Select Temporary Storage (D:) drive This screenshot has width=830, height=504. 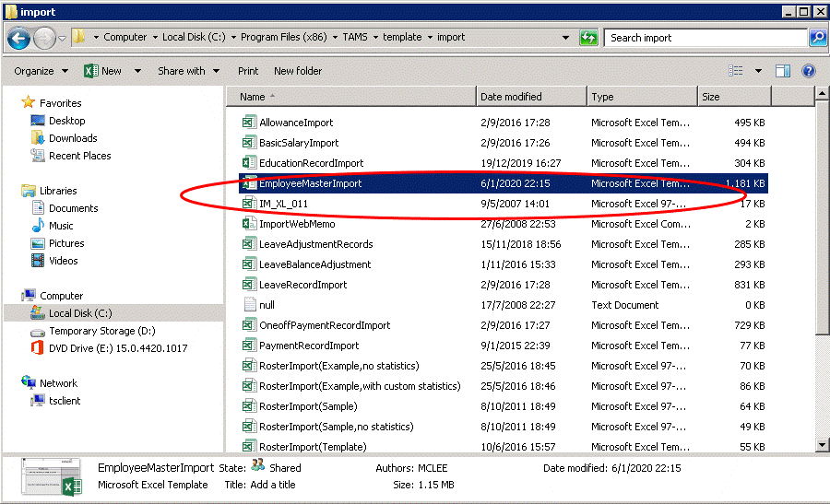(x=101, y=331)
